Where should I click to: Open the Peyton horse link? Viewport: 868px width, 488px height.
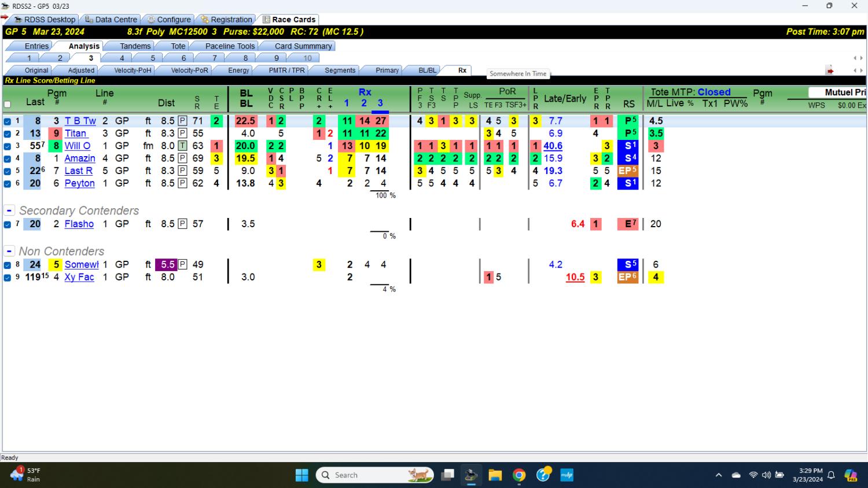(80, 183)
